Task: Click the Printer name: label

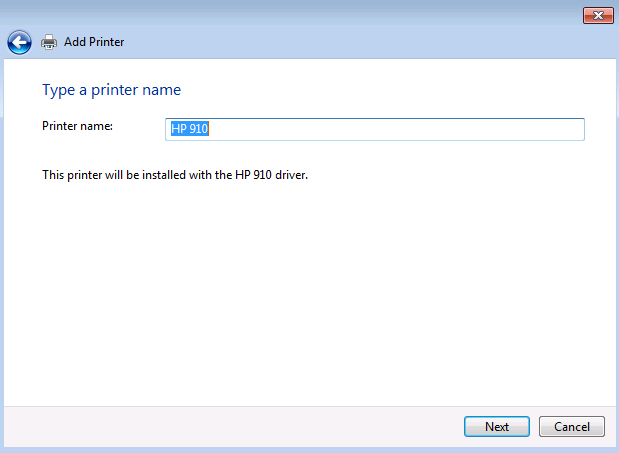Action: click(77, 126)
